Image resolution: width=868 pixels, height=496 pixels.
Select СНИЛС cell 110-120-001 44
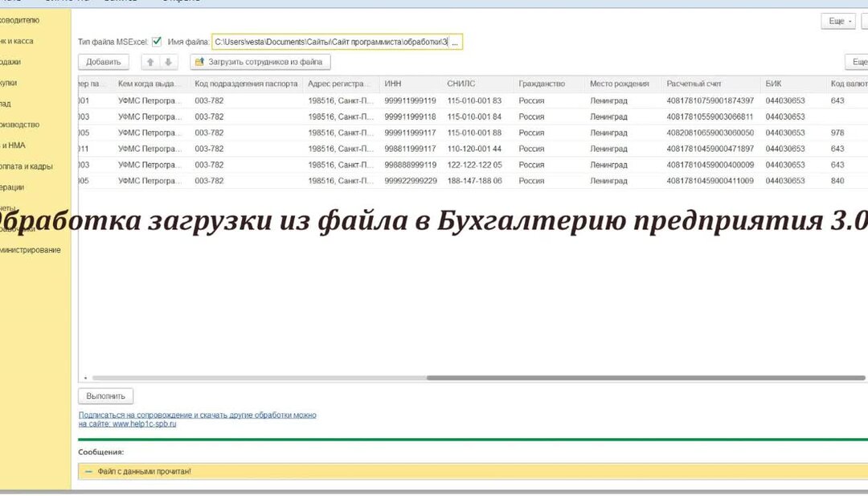pos(477,149)
